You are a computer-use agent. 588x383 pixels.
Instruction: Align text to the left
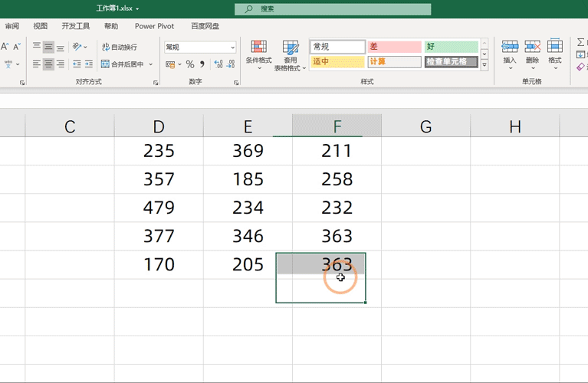pos(36,64)
